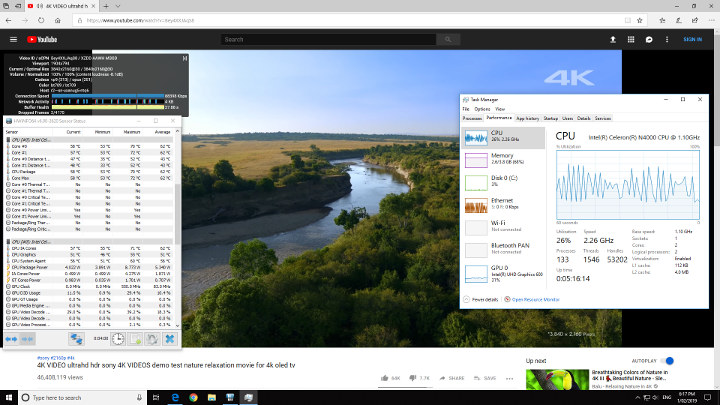Open Edge Favorites hub icon

(662, 20)
